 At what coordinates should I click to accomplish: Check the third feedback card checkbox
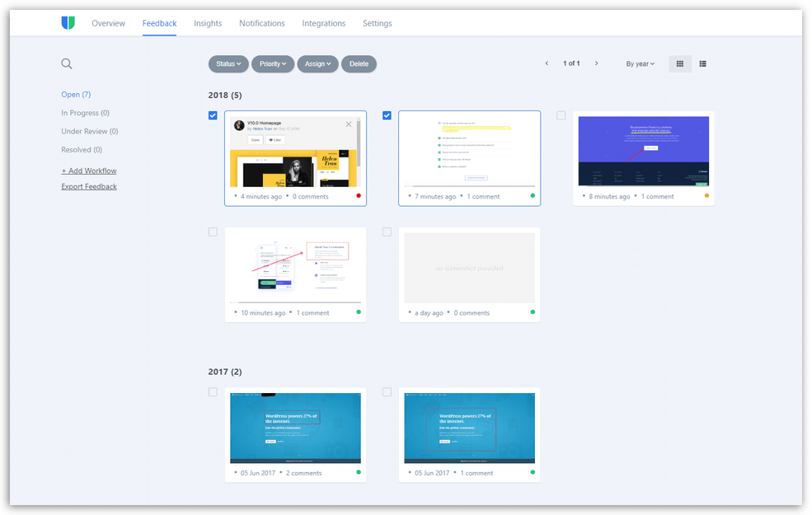[x=561, y=115]
